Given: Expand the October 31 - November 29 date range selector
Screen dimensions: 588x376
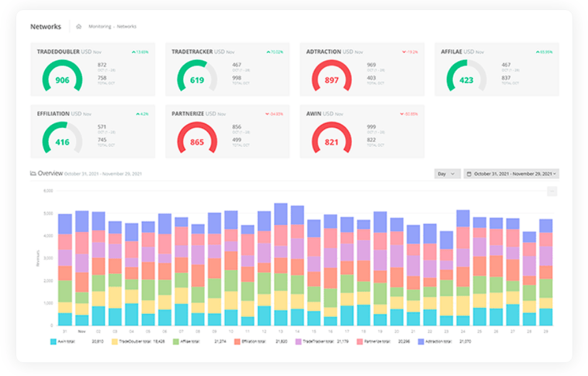Looking at the screenshot, I should [511, 173].
